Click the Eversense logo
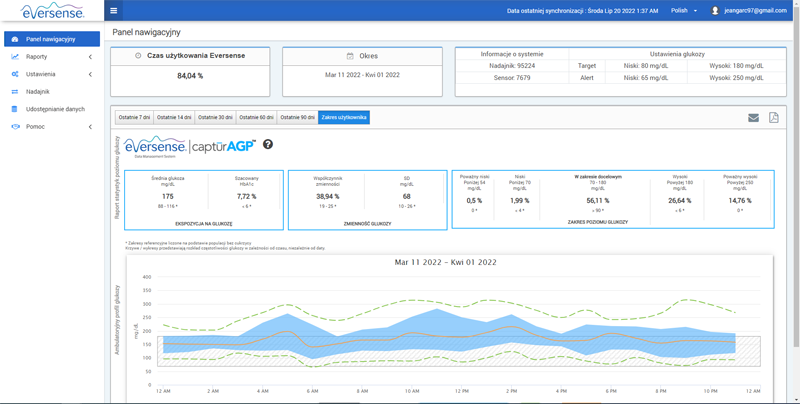The height and width of the screenshot is (404, 800). tap(52, 11)
